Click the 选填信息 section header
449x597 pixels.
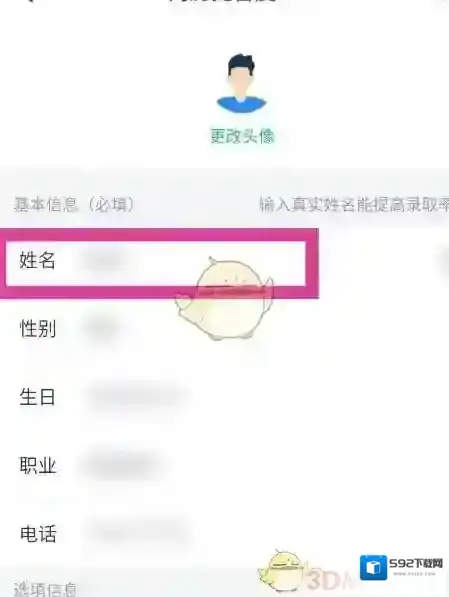[x=45, y=589]
